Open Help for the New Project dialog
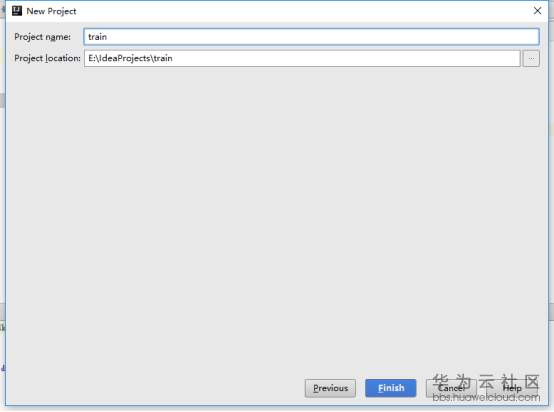 pos(512,388)
